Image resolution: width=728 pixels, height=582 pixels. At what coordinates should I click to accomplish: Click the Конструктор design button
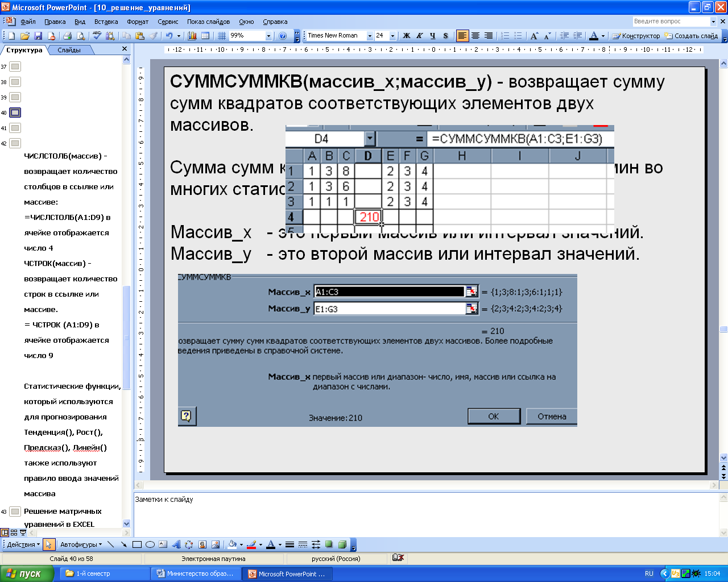click(636, 36)
